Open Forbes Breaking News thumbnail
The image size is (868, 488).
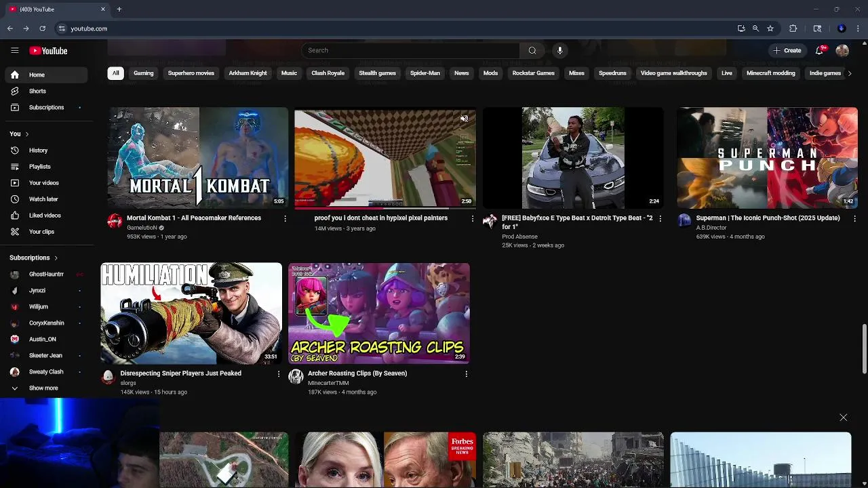(386, 460)
